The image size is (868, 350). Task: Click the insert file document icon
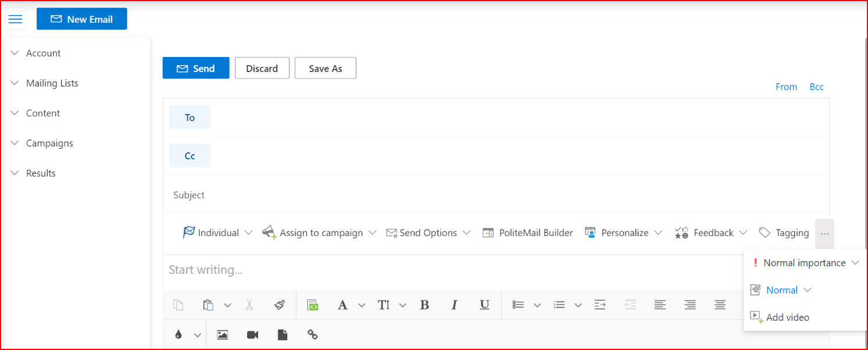click(282, 335)
